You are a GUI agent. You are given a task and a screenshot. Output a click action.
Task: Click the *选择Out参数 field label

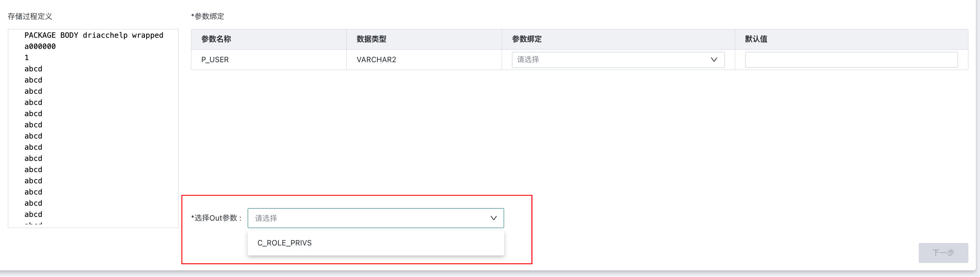(216, 218)
